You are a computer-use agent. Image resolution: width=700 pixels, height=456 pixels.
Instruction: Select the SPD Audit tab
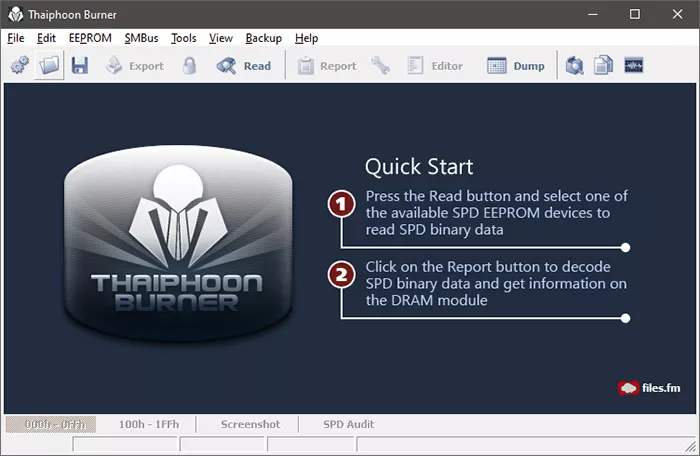[x=349, y=424]
